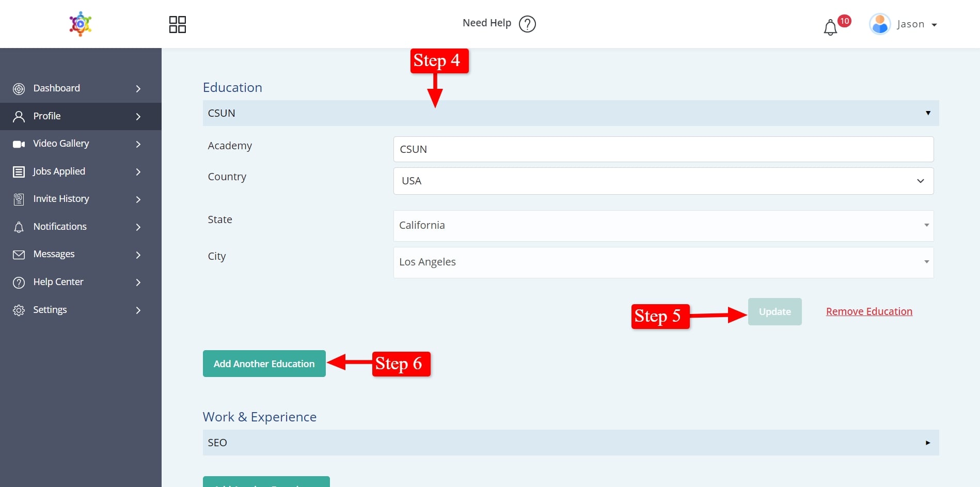Go to Dashboard in the sidebar
The height and width of the screenshot is (487, 980).
[x=57, y=88]
